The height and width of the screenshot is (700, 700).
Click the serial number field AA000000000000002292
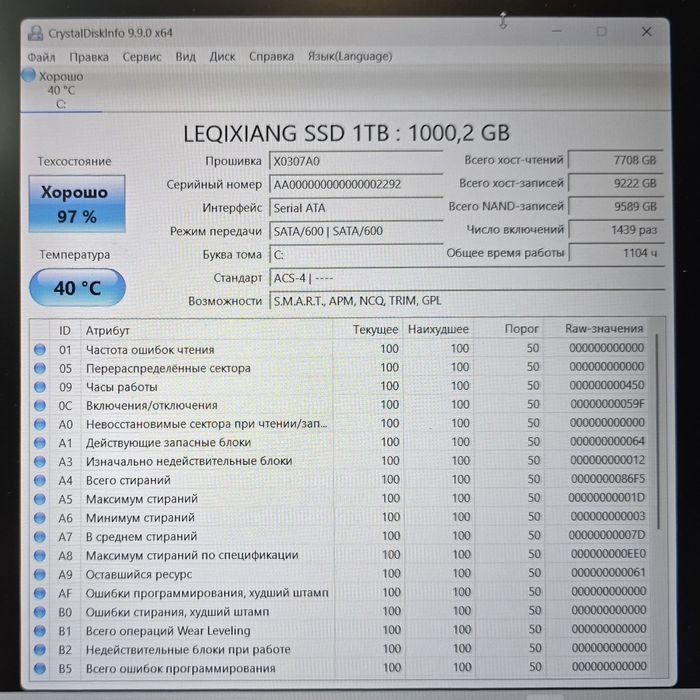(x=356, y=184)
